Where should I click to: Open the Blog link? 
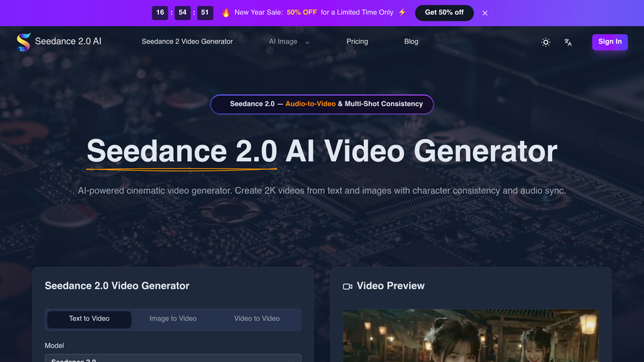(x=411, y=42)
